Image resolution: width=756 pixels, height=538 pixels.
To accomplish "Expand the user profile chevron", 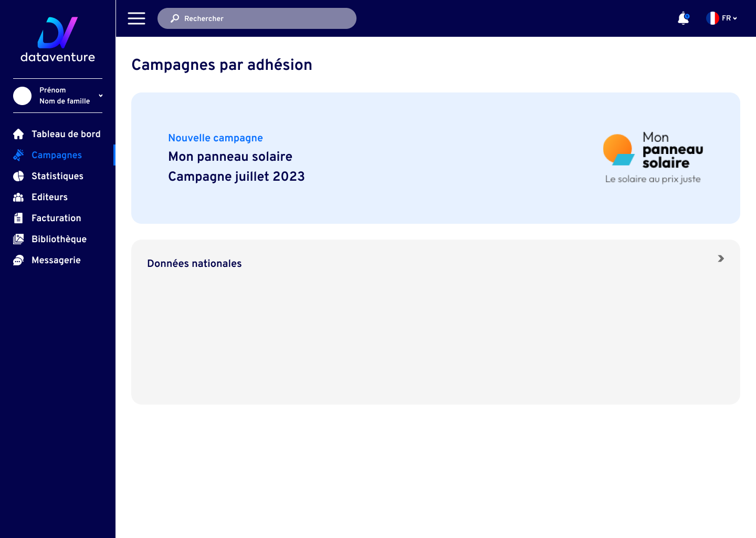I will pos(100,96).
